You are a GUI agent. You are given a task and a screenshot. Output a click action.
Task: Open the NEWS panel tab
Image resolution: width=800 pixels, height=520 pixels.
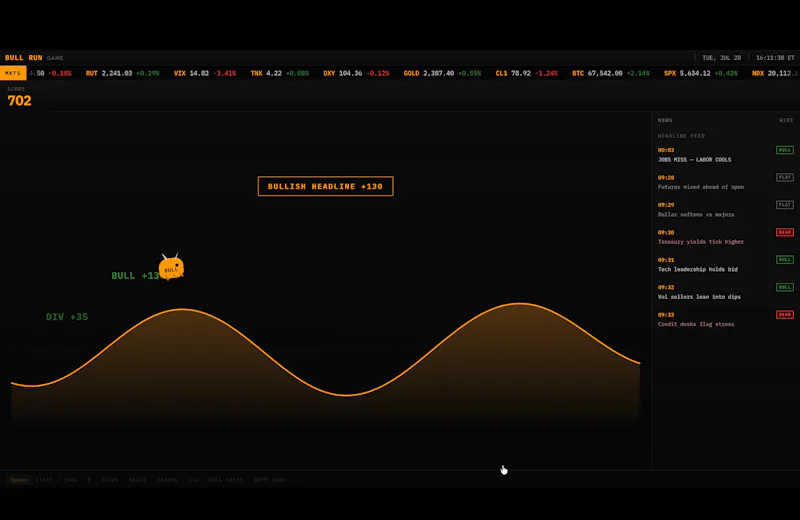point(665,120)
